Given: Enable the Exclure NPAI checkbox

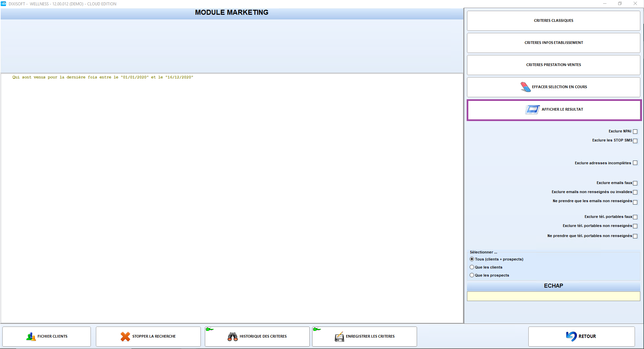Looking at the screenshot, I should point(635,131).
